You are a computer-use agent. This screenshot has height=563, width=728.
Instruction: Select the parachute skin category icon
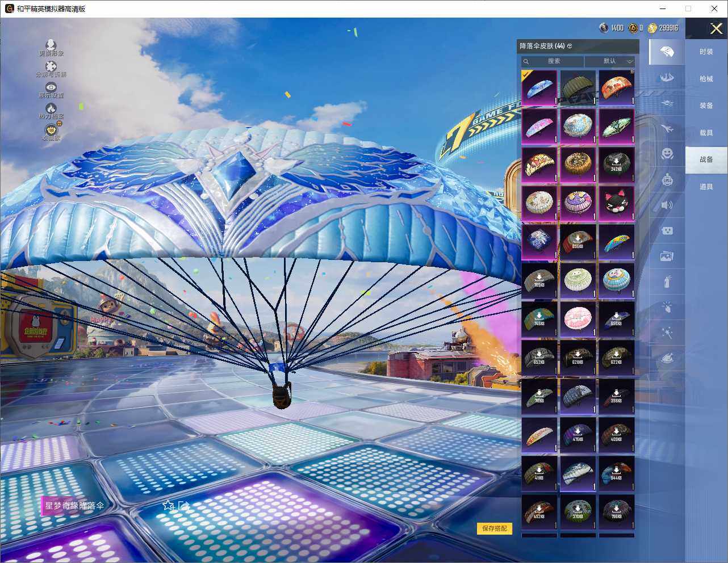click(667, 52)
